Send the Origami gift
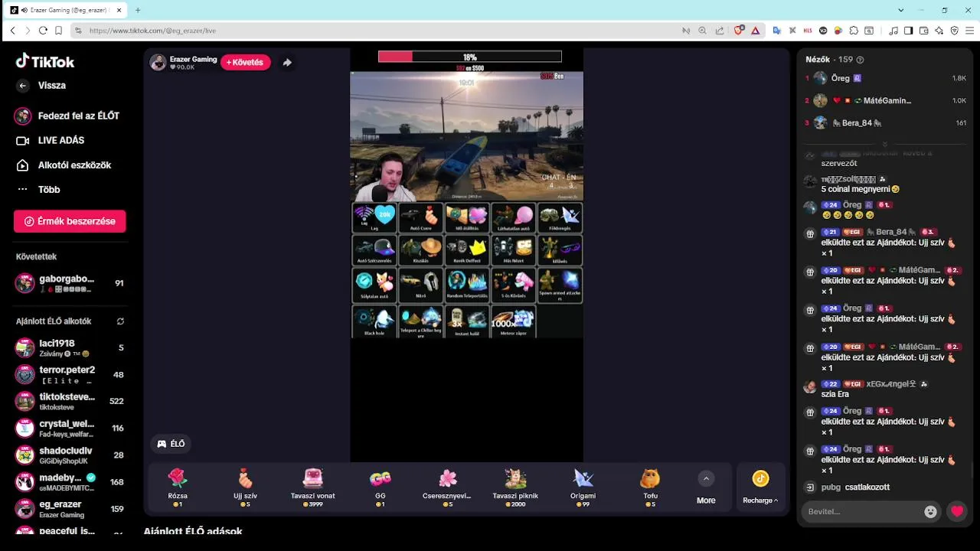Image resolution: width=980 pixels, height=551 pixels. tap(583, 487)
